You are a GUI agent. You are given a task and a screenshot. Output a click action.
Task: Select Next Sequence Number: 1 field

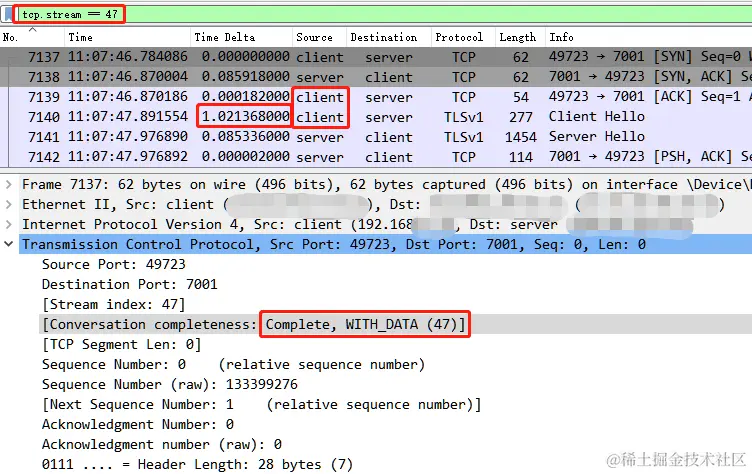pos(261,404)
